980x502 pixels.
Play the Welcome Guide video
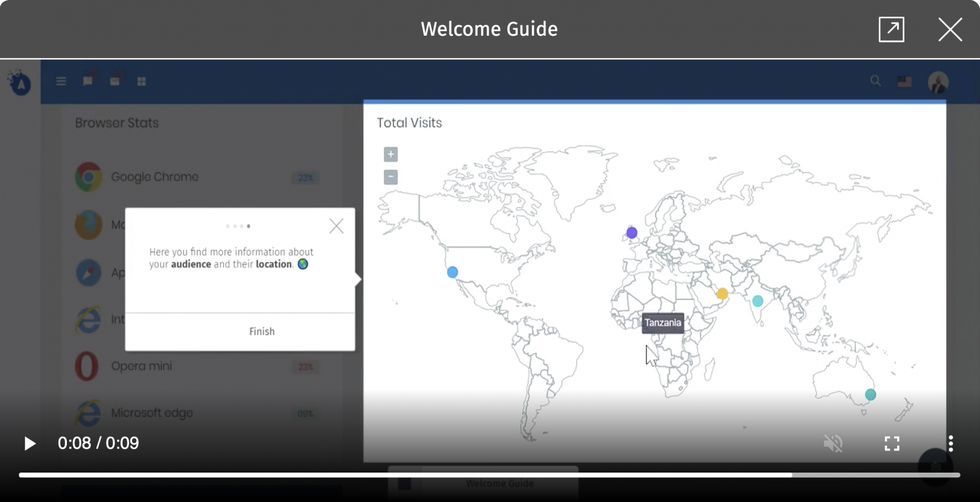tap(29, 443)
